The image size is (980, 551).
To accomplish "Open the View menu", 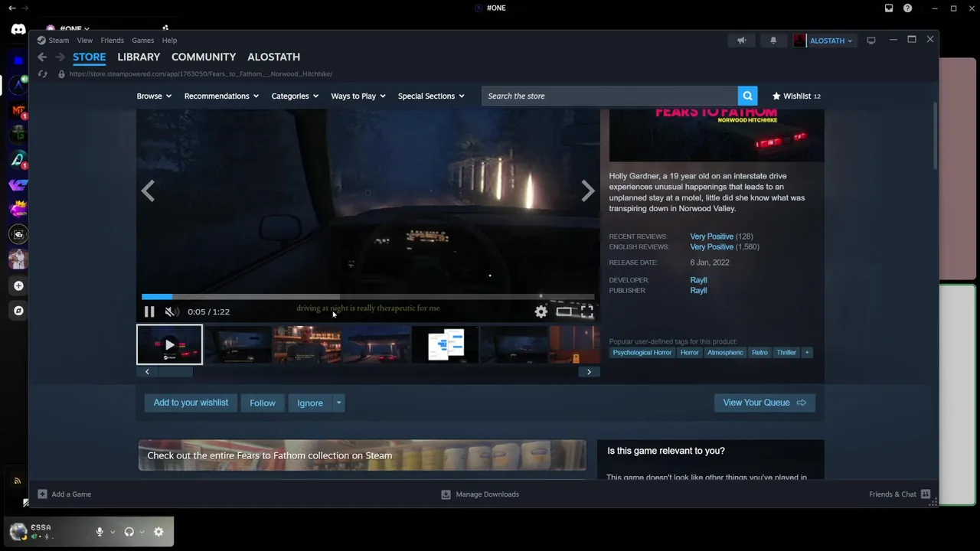I will 85,41.
